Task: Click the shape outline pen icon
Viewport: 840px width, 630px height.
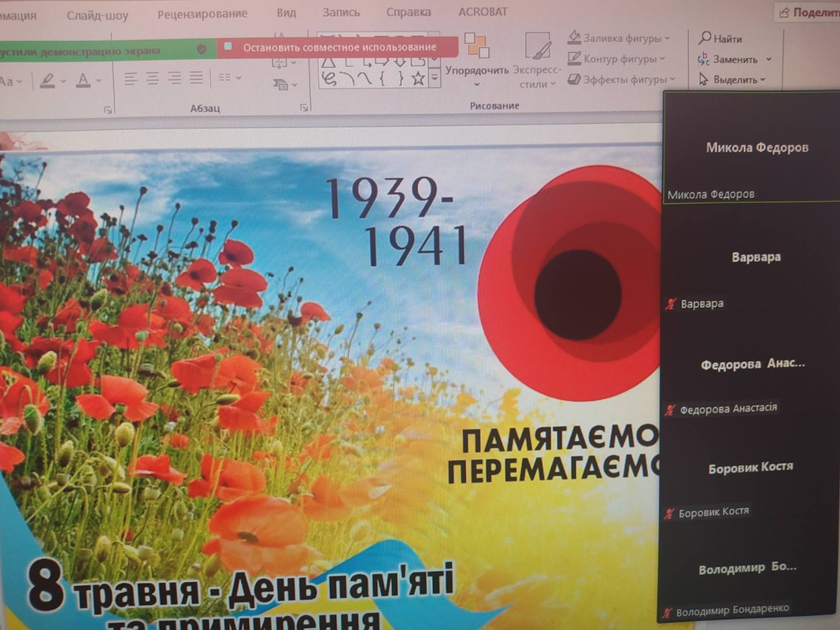Action: tap(574, 57)
